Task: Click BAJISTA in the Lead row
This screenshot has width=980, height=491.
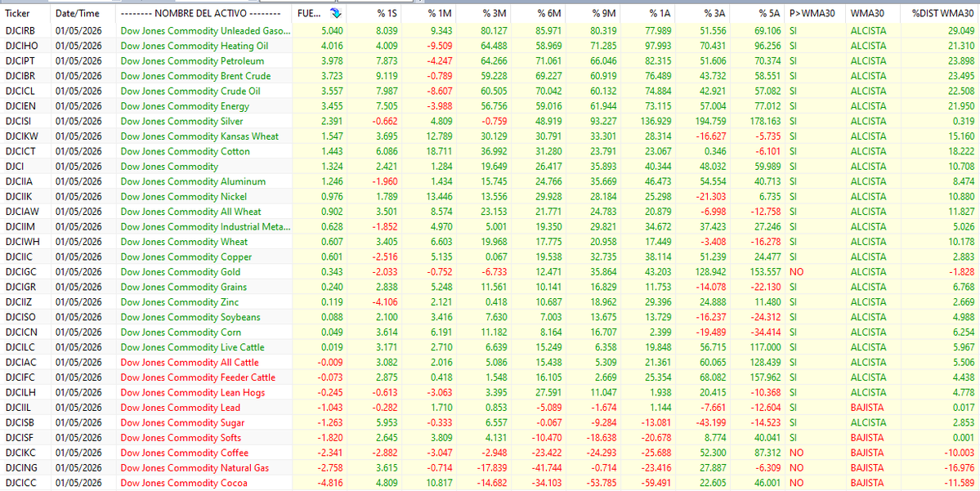Action: pos(867,408)
